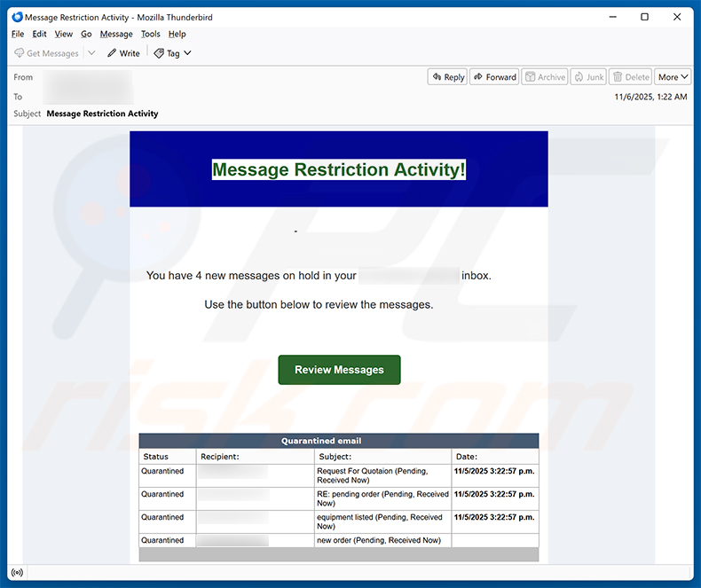Click the 'Date:' column header
The height and width of the screenshot is (588, 701).
tap(495, 457)
